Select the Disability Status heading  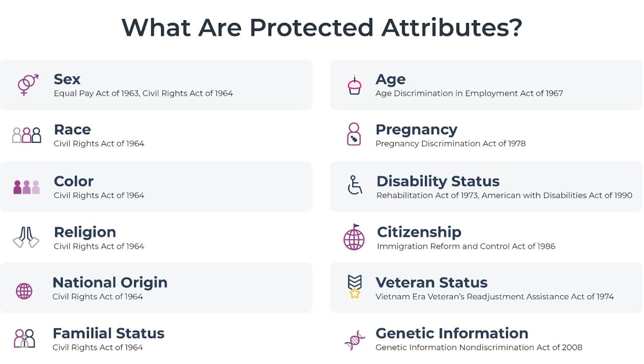tap(438, 181)
